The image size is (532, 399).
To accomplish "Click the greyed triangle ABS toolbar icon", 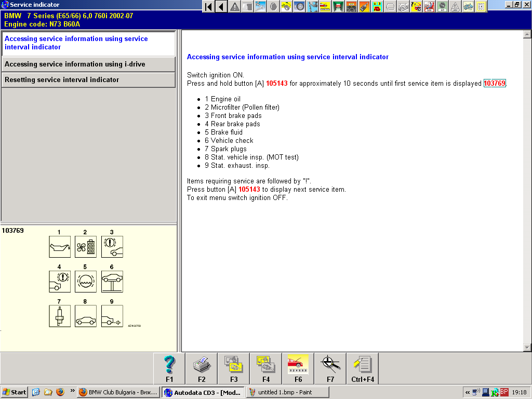I will (x=455, y=6).
